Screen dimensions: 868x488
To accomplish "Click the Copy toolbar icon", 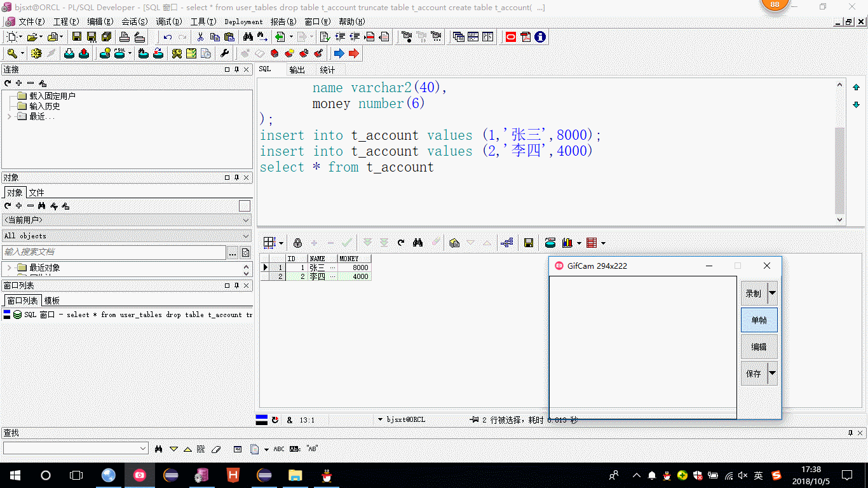I will pos(215,37).
